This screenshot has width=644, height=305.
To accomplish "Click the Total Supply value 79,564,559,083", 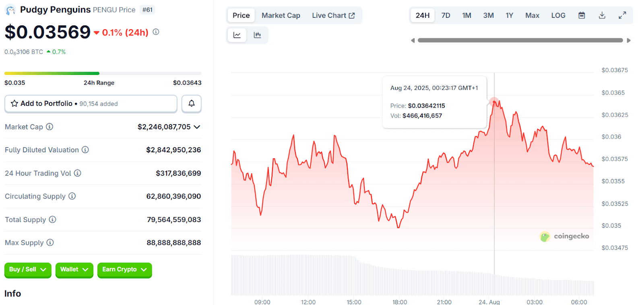I will 174,220.
